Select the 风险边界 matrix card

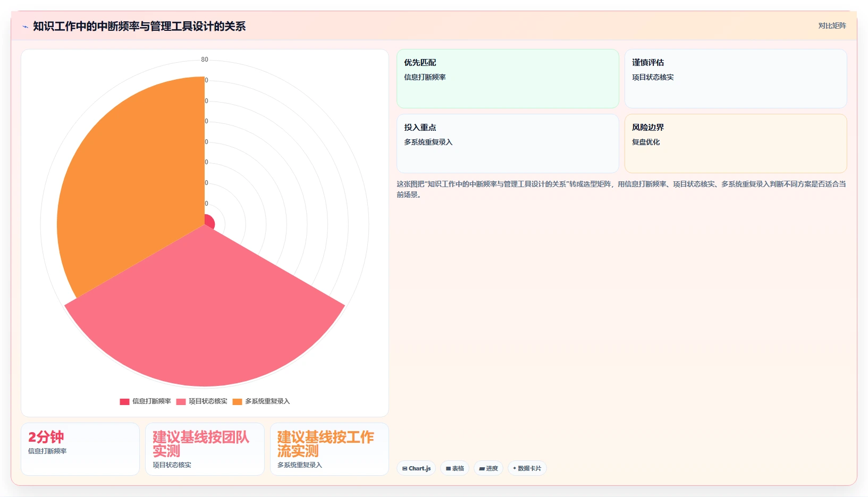[x=736, y=144]
